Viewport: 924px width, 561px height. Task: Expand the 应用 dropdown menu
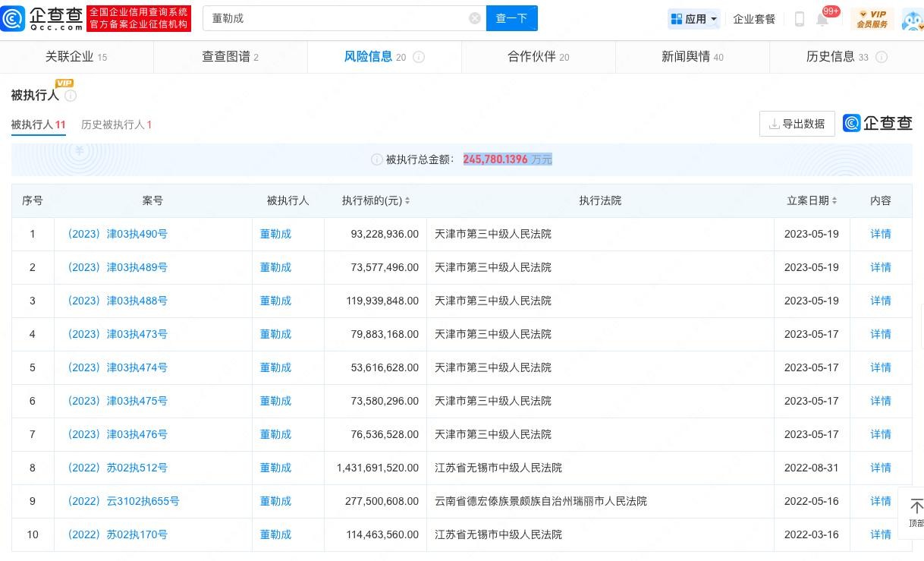point(694,19)
